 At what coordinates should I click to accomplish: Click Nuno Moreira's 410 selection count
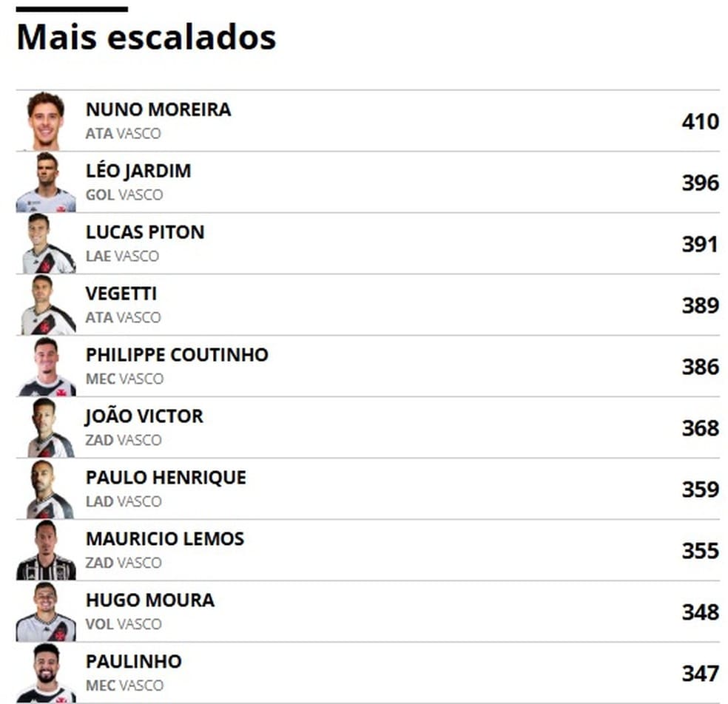tap(700, 121)
